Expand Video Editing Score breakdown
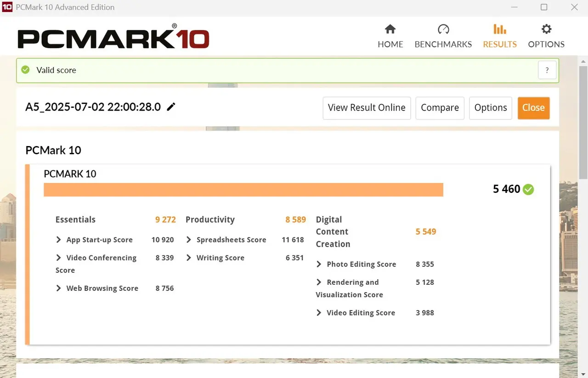 (319, 313)
